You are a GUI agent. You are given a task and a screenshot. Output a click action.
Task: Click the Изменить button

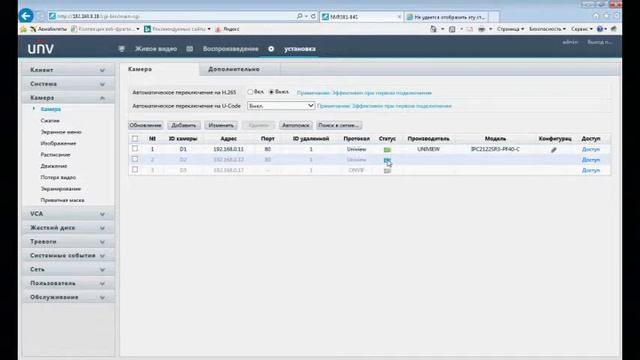[x=221, y=125]
